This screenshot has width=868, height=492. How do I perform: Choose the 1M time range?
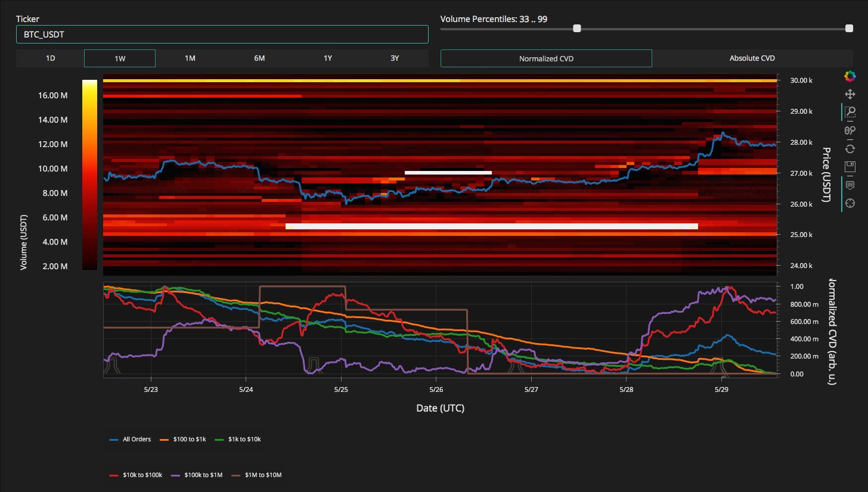coord(190,58)
